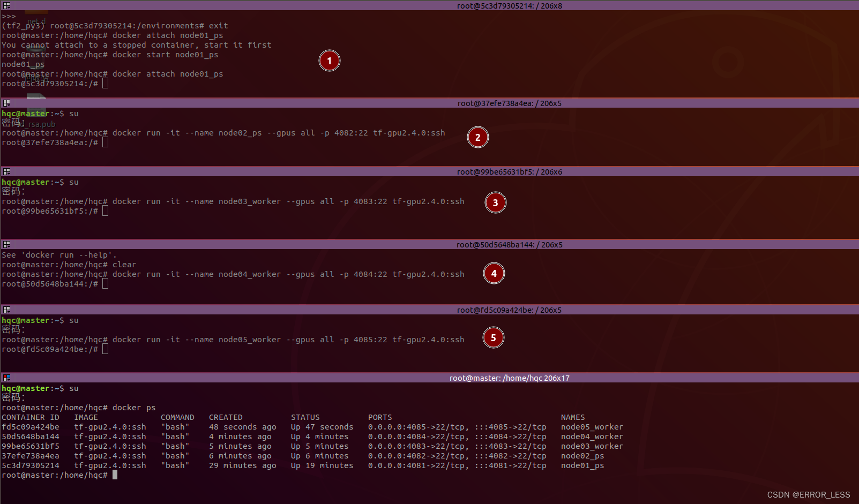This screenshot has width=859, height=504.
Task: Click container ID 5c3d79305214 in docker ps
Action: pyautogui.click(x=31, y=465)
